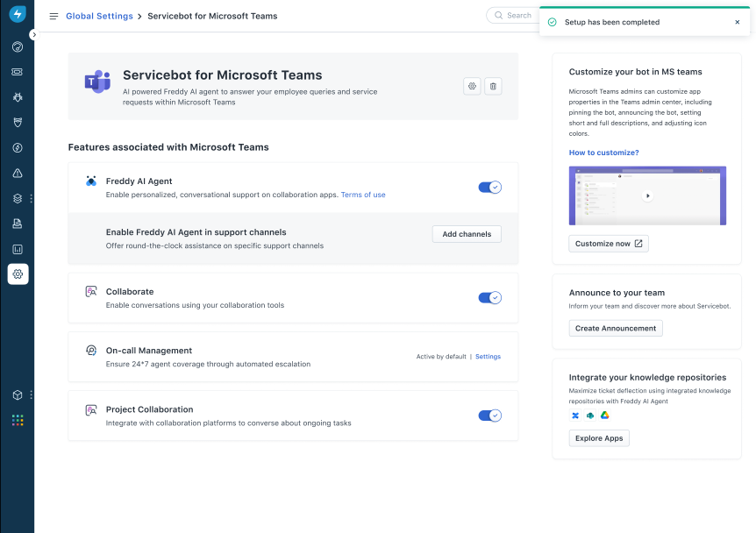Open the Dashboard gauge icon in sidebar
This screenshot has height=533, width=756.
click(18, 46)
